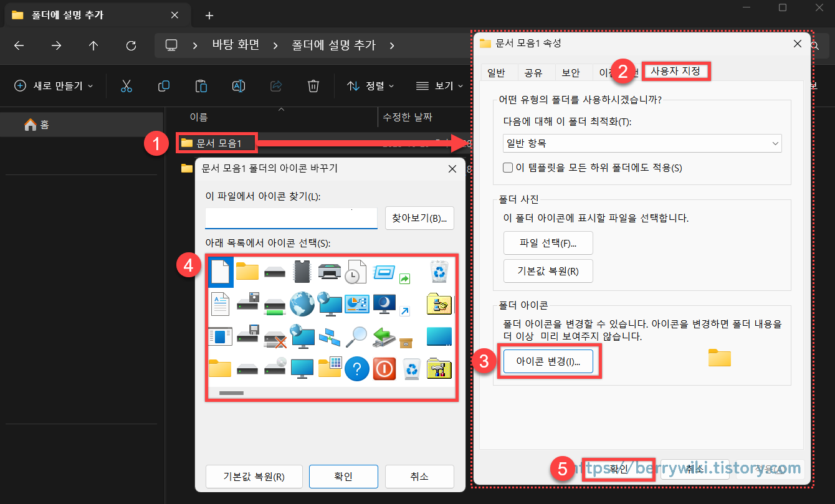
Task: Switch to the 보안 tab
Action: click(x=572, y=72)
